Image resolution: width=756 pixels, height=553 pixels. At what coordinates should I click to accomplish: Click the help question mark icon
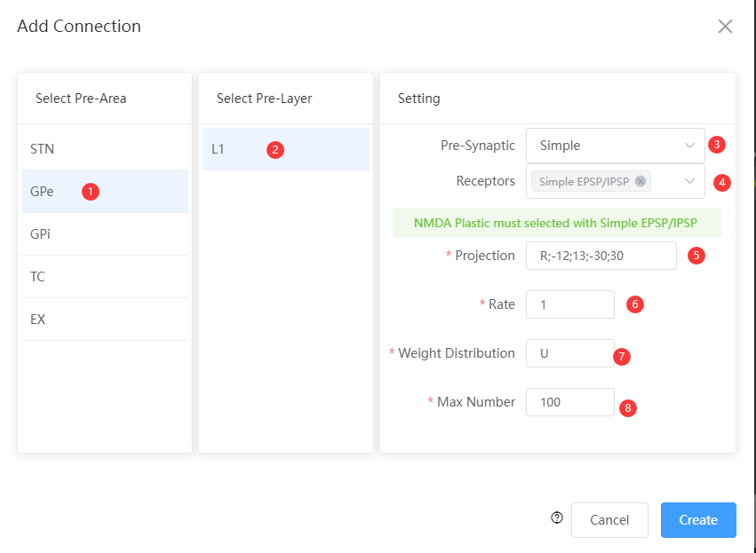point(557,517)
